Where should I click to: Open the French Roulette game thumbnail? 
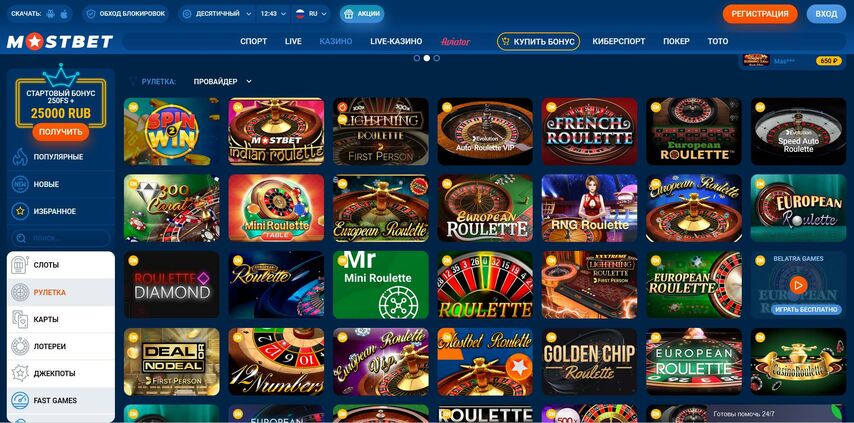(589, 131)
